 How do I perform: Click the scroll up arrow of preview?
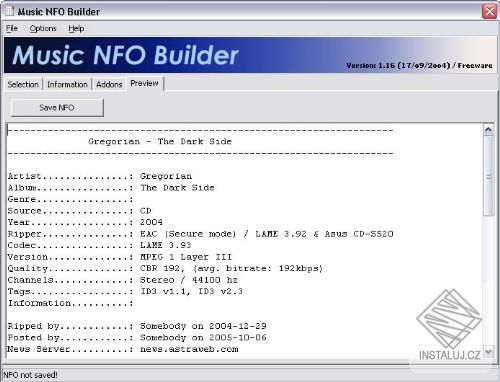(x=488, y=130)
